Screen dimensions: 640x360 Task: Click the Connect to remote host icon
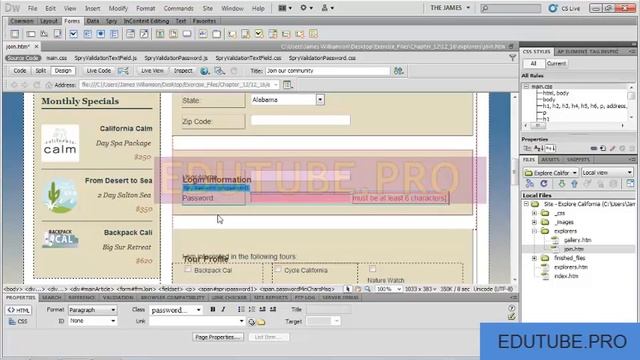[530, 184]
